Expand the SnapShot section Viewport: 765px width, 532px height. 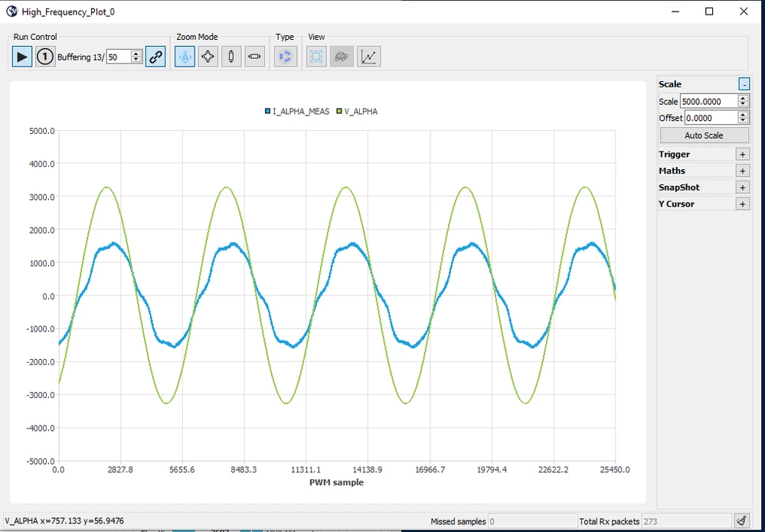coord(743,188)
